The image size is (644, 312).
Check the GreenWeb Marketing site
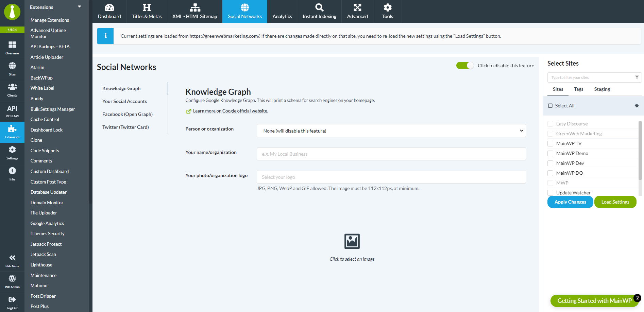(550, 134)
